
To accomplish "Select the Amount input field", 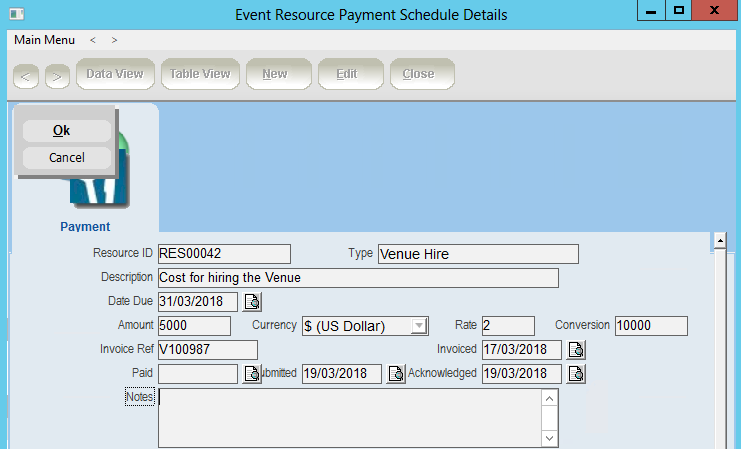I will coord(186,326).
